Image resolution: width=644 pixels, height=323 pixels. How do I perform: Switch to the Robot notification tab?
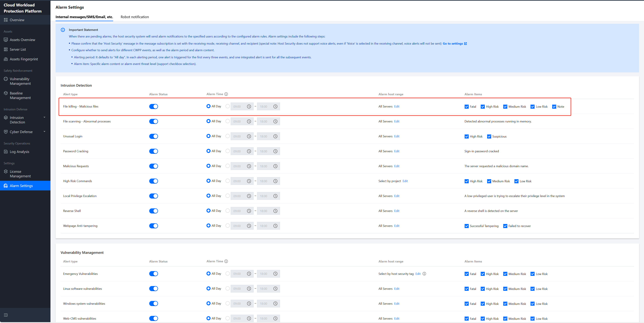click(x=134, y=17)
